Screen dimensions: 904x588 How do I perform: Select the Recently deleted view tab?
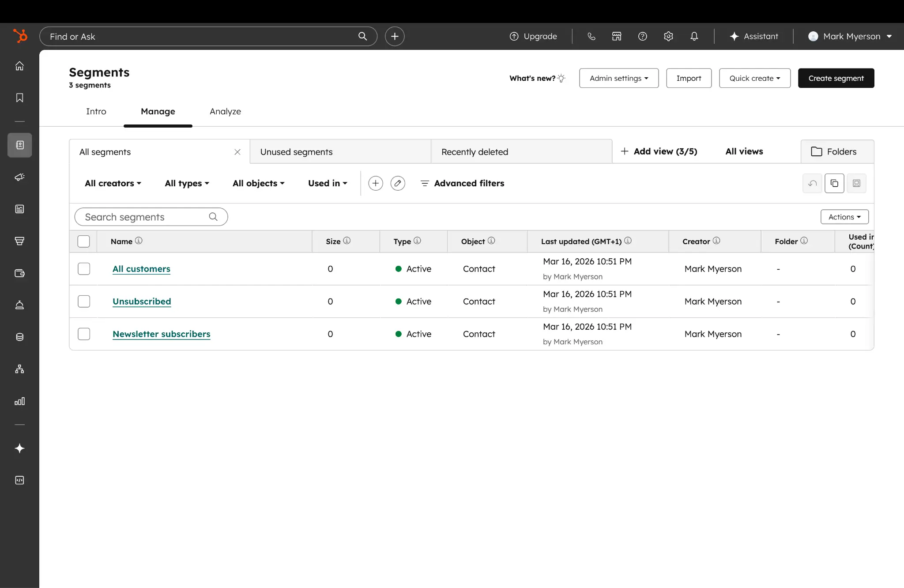(x=475, y=151)
